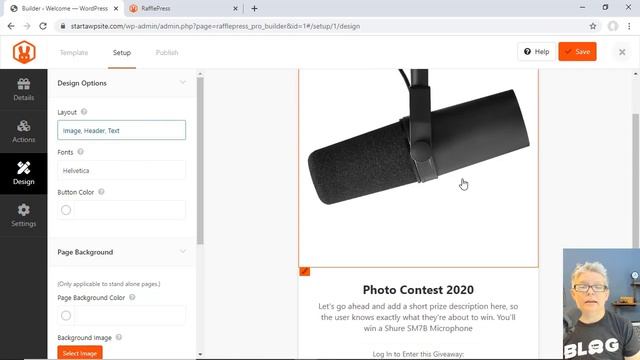Switch to Builder Welcome WordPress tab

64,8
